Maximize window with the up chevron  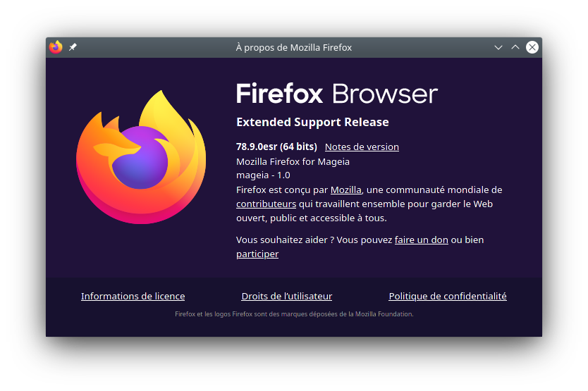[515, 47]
